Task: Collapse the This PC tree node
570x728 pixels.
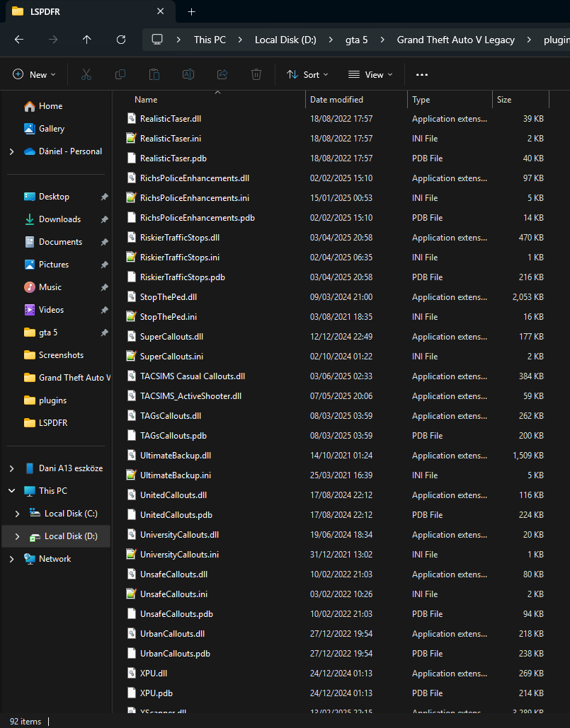Action: pos(11,491)
